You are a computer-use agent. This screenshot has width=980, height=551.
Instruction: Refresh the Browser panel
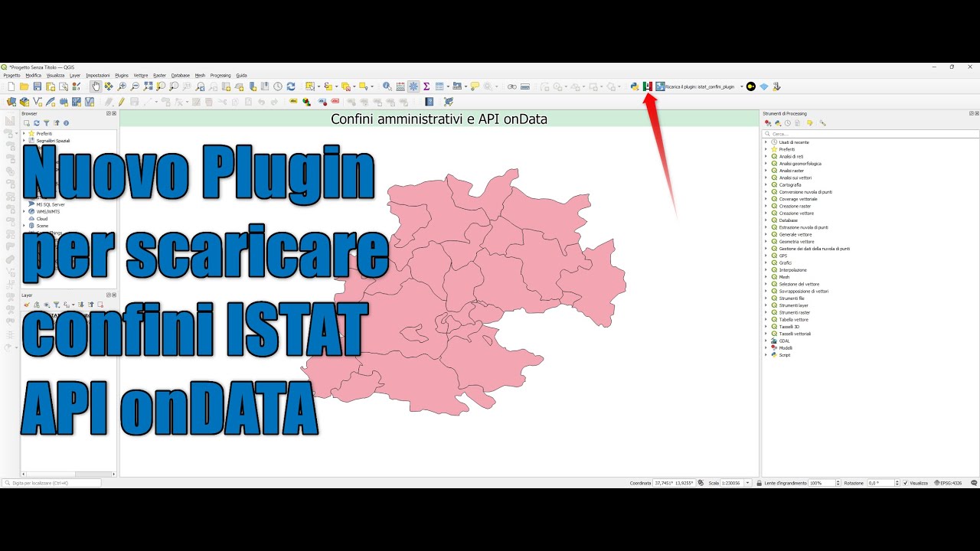(x=36, y=122)
